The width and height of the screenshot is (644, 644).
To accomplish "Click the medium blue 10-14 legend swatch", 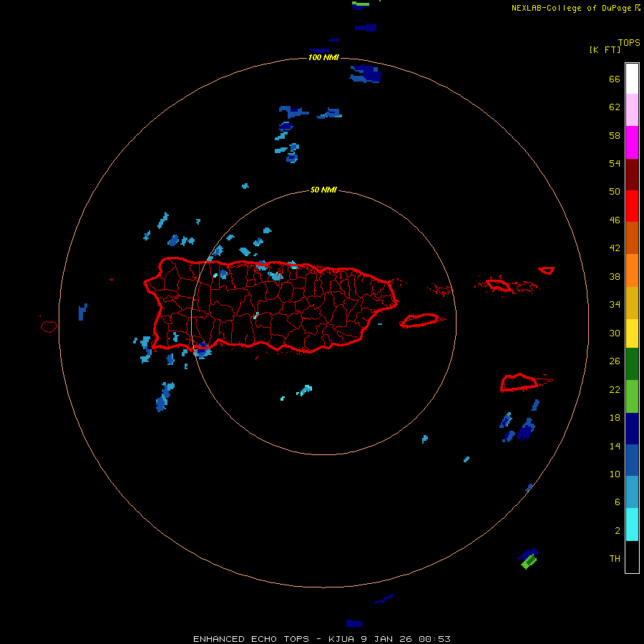I will click(x=632, y=460).
